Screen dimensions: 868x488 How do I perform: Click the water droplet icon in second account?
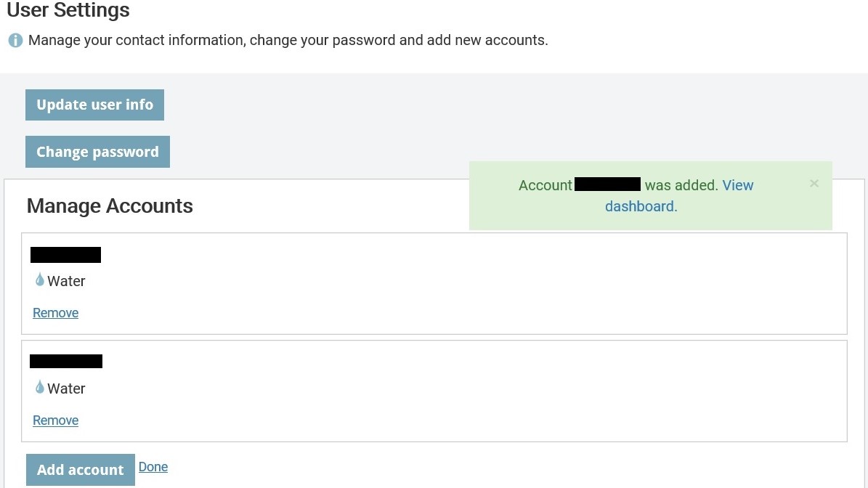click(39, 387)
